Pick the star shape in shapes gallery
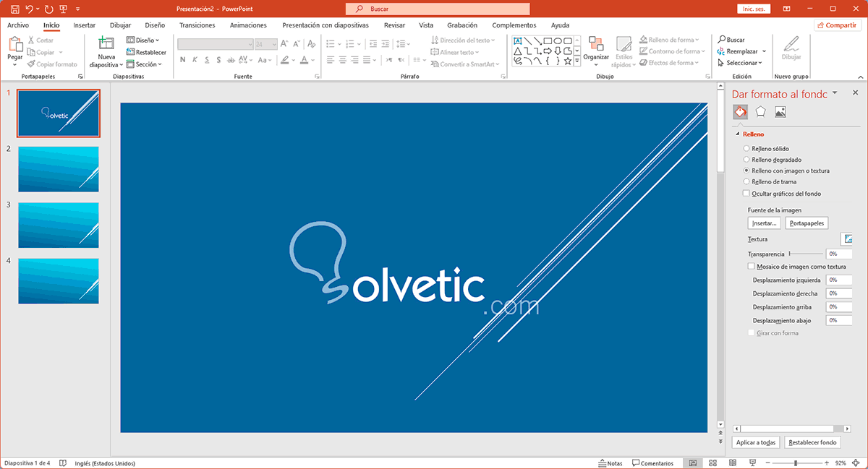 [568, 61]
